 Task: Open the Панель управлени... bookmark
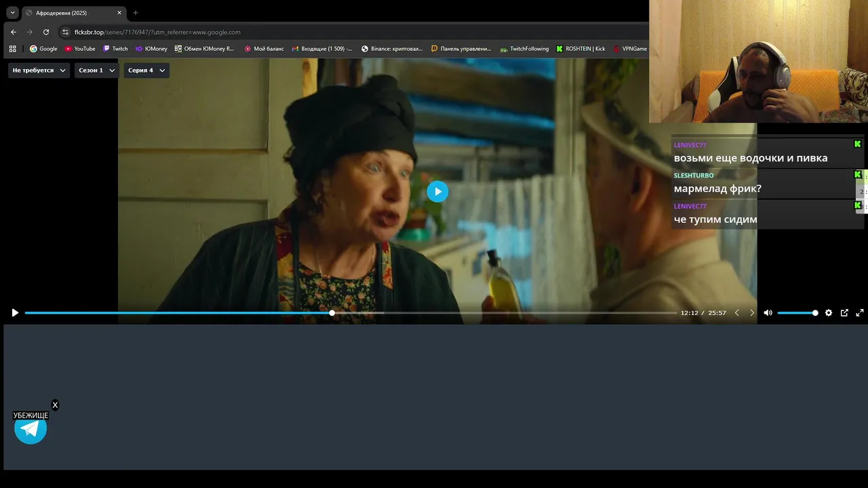[461, 49]
